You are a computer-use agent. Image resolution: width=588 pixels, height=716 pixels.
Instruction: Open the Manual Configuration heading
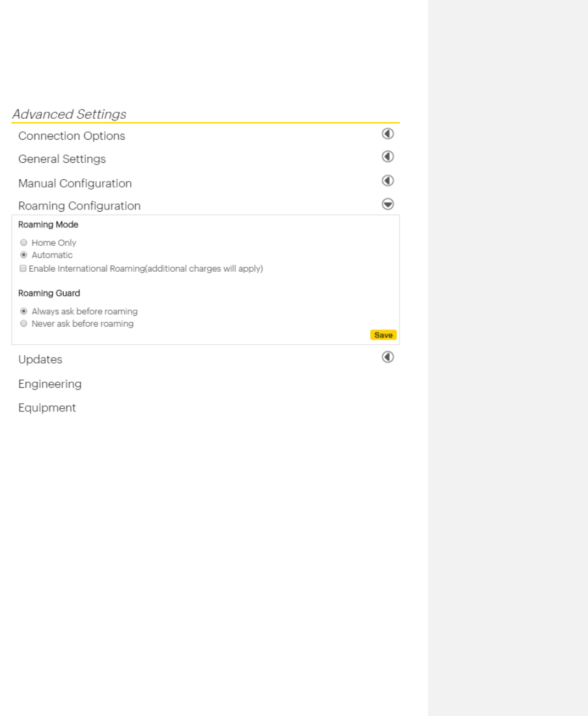75,183
